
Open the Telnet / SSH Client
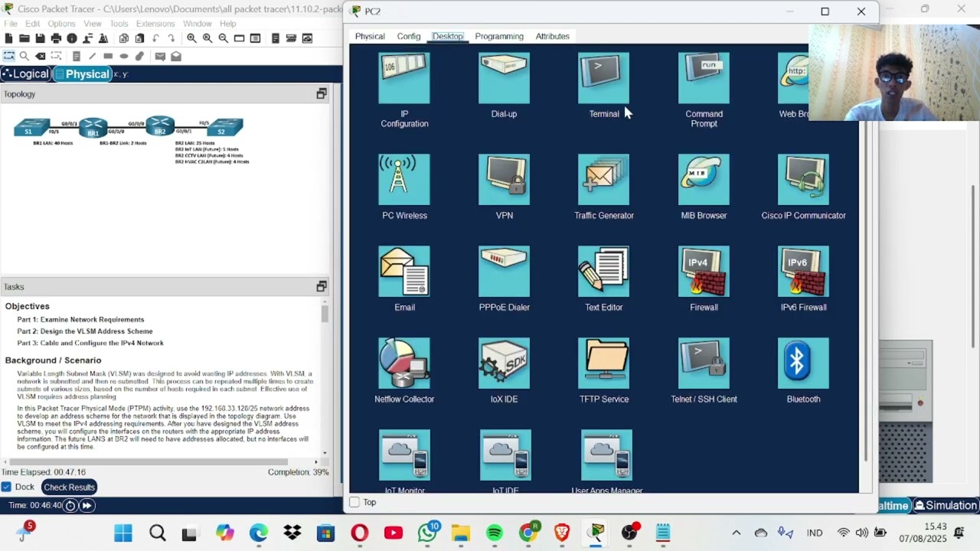[x=704, y=364]
